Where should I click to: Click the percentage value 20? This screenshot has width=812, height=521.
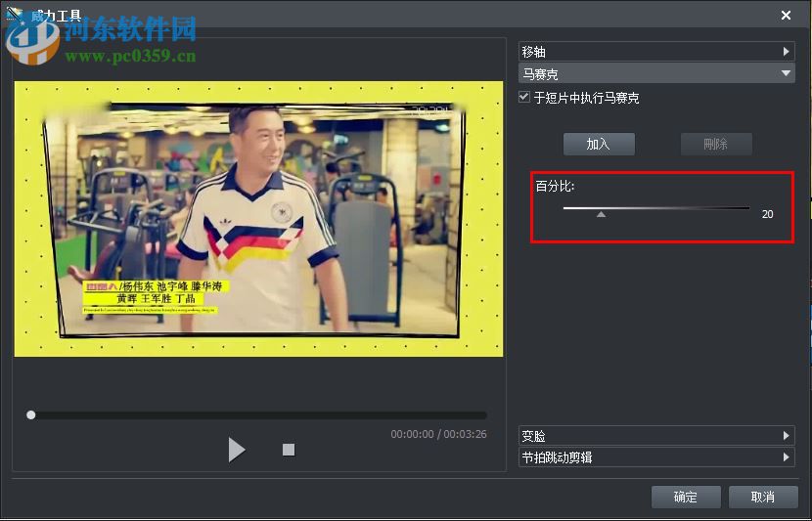(x=767, y=214)
